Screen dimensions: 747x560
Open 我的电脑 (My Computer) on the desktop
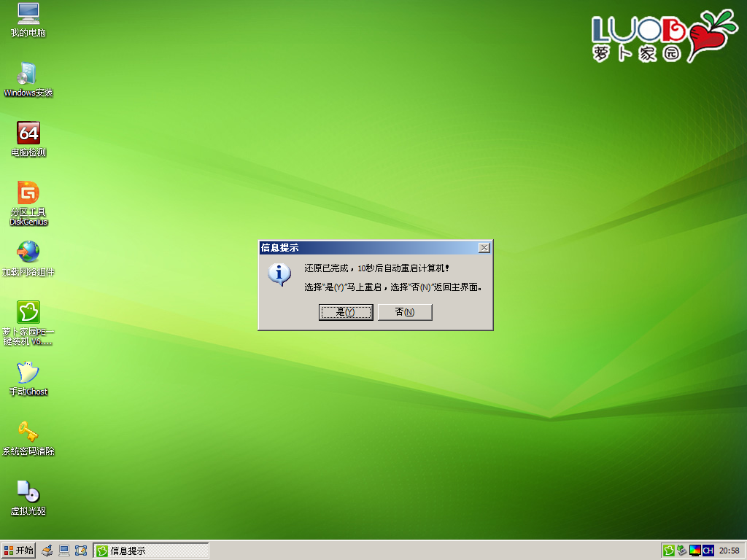[28, 20]
